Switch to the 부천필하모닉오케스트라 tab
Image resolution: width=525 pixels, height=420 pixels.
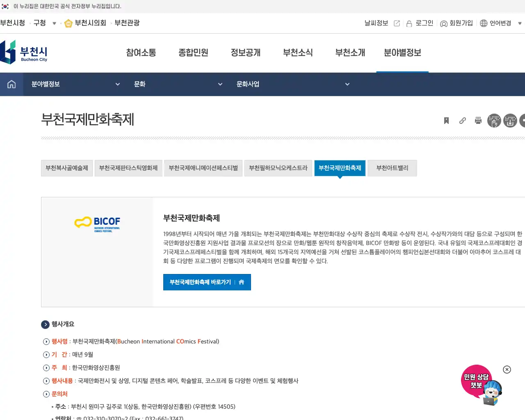click(278, 168)
